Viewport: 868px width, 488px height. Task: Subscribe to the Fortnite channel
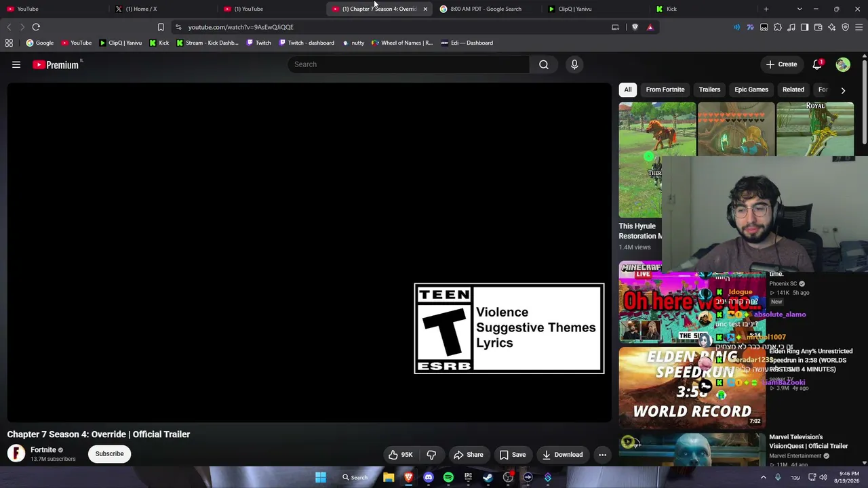tap(109, 453)
